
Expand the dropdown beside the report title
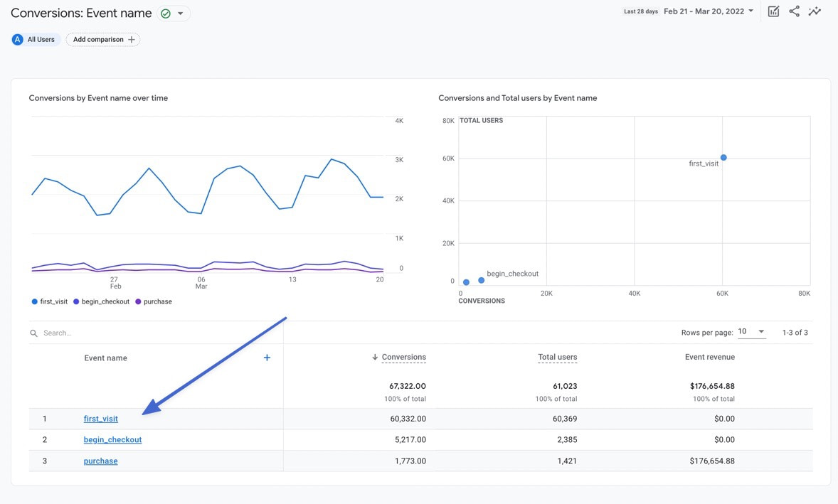pyautogui.click(x=181, y=13)
